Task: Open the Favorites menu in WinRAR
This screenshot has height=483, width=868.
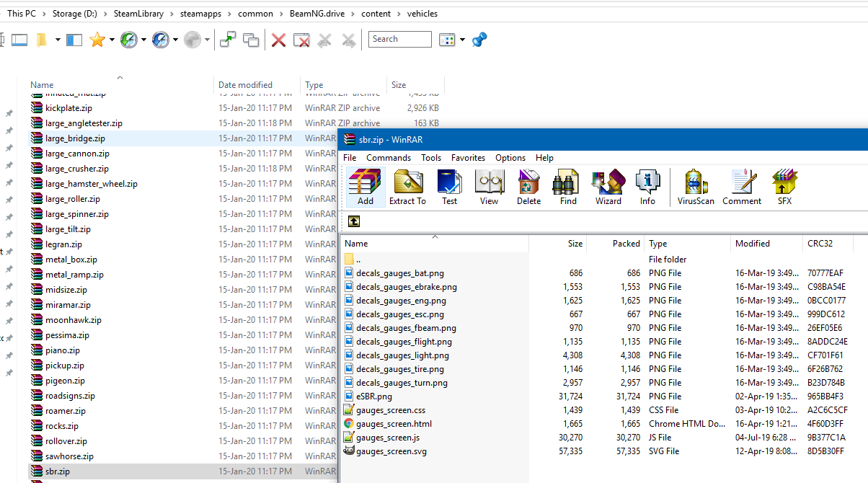Action: click(x=469, y=157)
